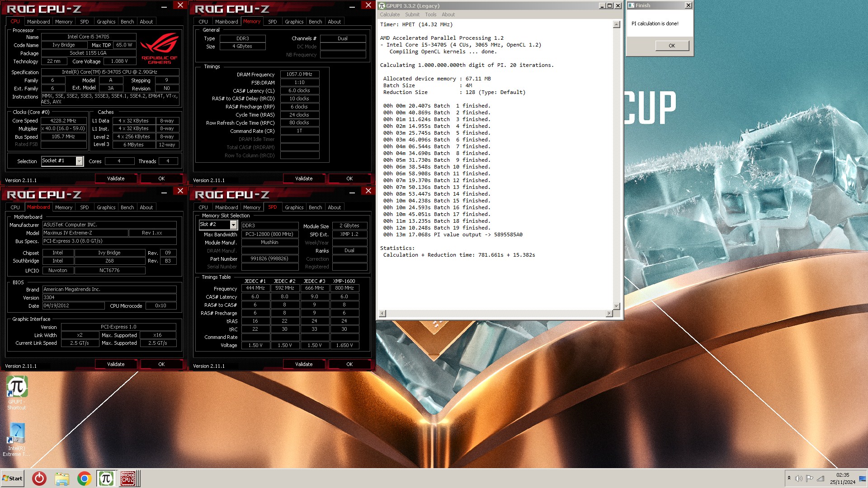
Task: Open Bench tab in the Motherboard info window
Action: (x=127, y=207)
